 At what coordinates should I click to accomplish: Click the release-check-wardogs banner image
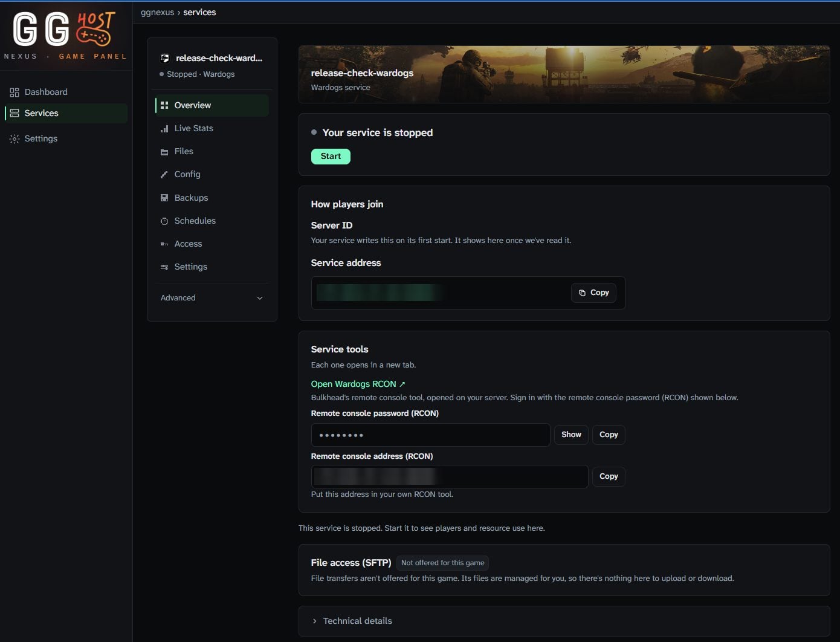[x=564, y=74]
